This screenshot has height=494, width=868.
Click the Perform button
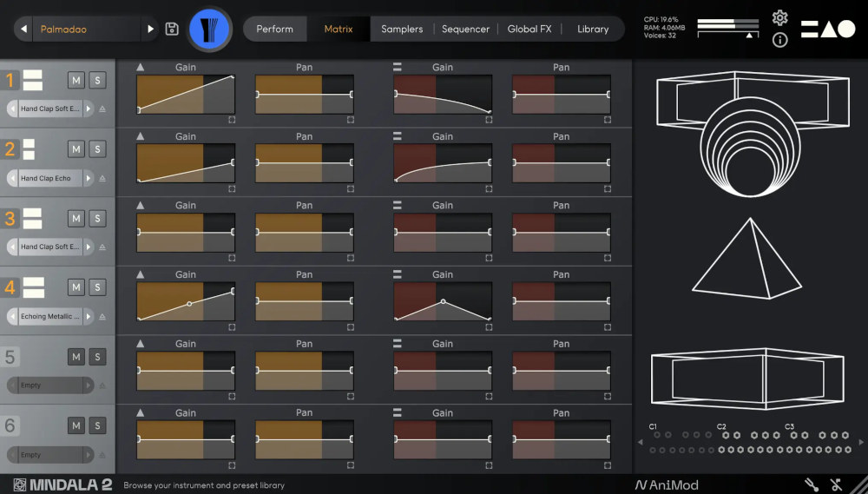(274, 29)
